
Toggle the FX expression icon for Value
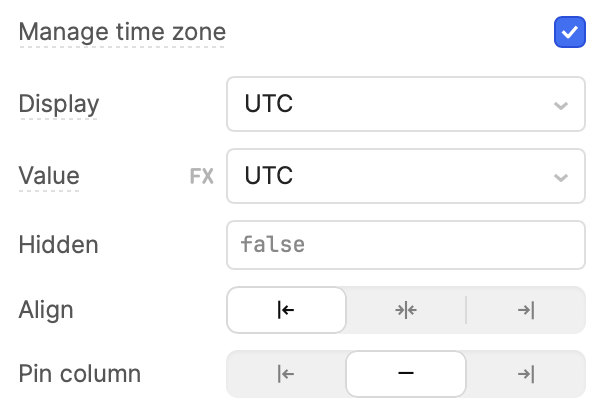click(202, 176)
